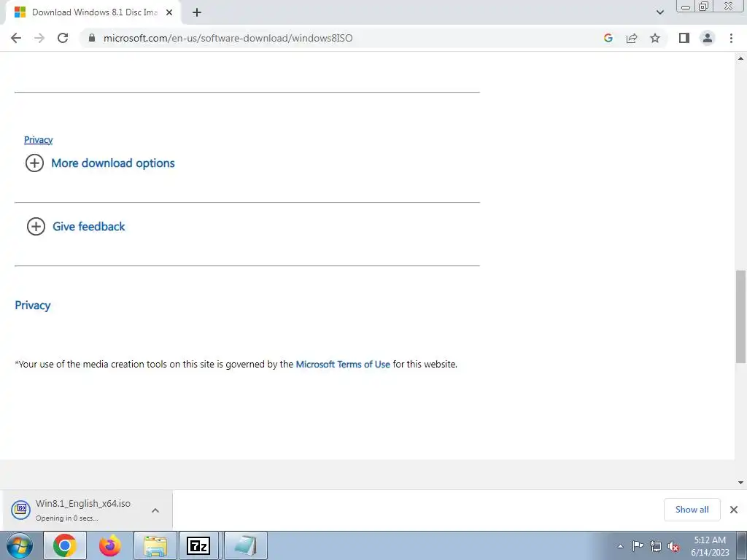
Task: Open Chrome from the taskbar
Action: (x=65, y=545)
